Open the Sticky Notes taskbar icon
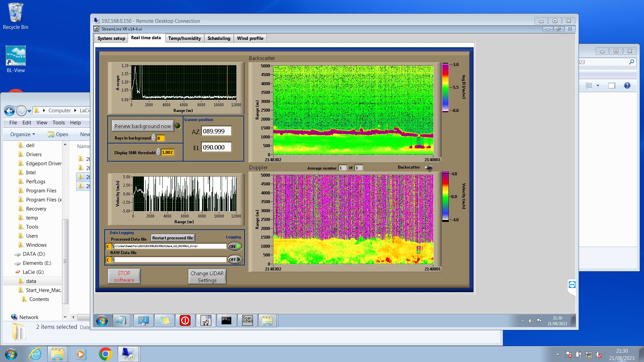 point(164,321)
